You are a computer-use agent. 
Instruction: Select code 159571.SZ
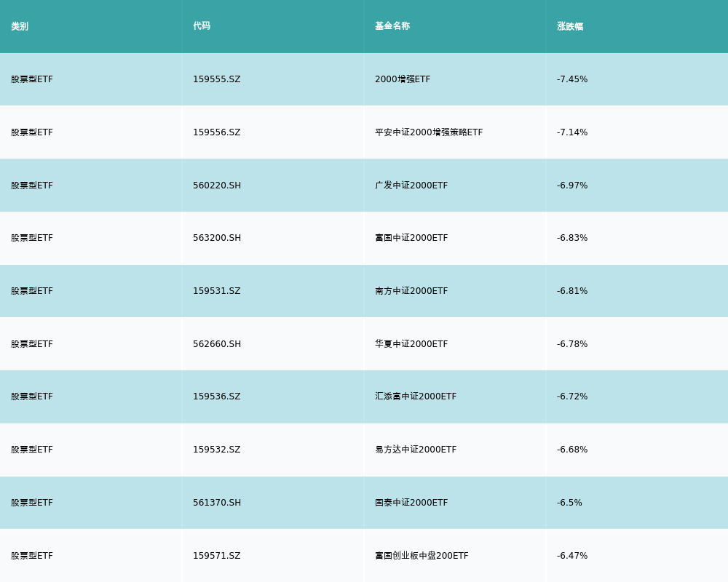coord(217,556)
